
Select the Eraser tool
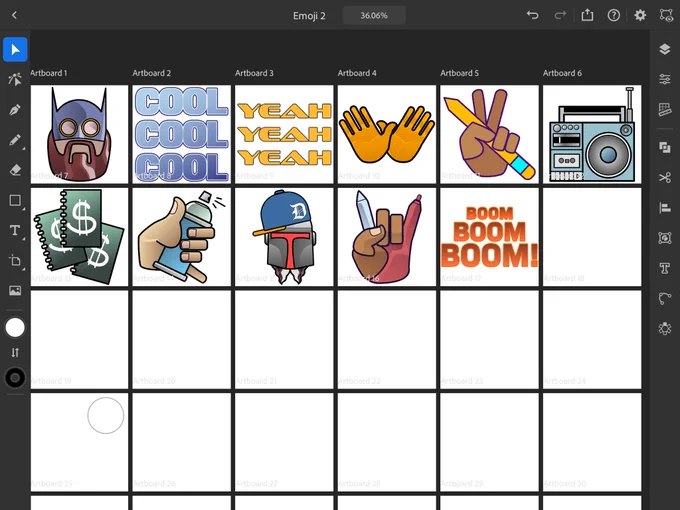point(15,170)
